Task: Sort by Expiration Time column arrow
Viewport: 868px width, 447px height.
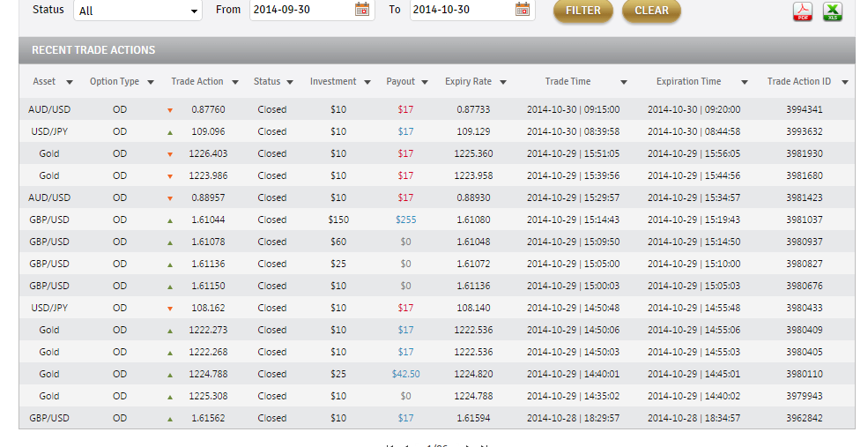Action: click(x=744, y=83)
